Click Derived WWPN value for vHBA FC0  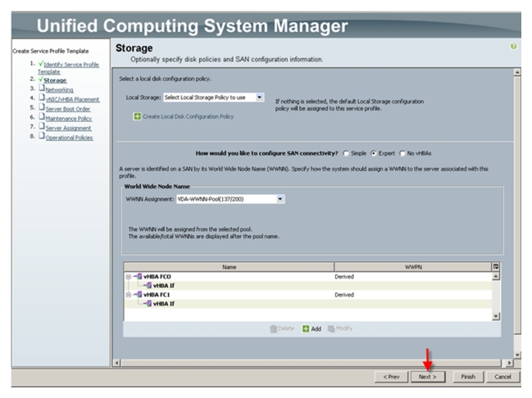point(344,277)
